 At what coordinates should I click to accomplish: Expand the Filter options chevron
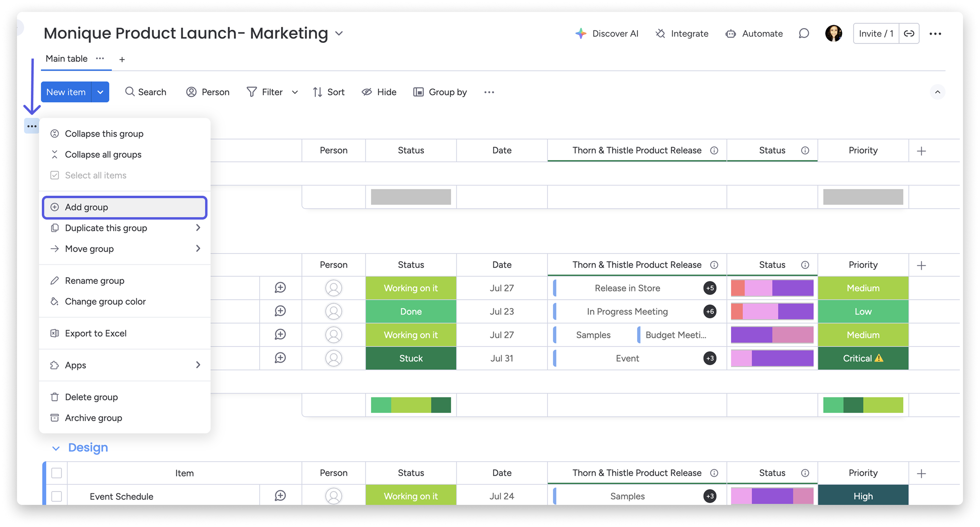295,92
